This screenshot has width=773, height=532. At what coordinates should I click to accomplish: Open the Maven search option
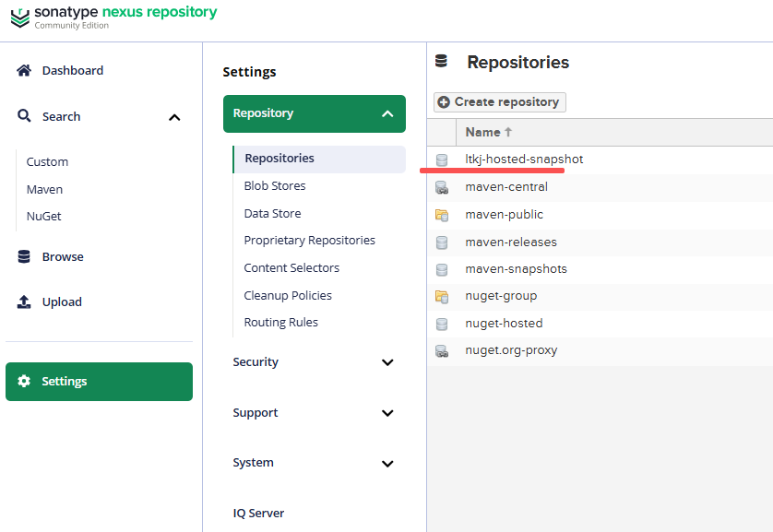tap(44, 189)
